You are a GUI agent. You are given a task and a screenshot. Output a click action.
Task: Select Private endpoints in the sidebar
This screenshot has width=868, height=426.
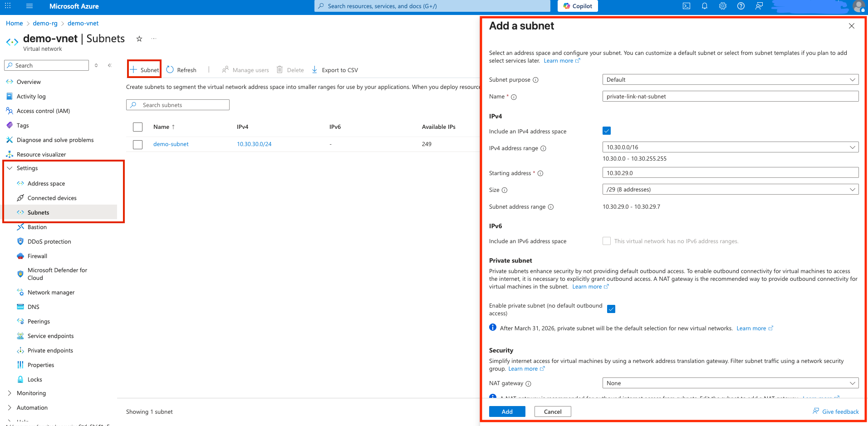50,350
